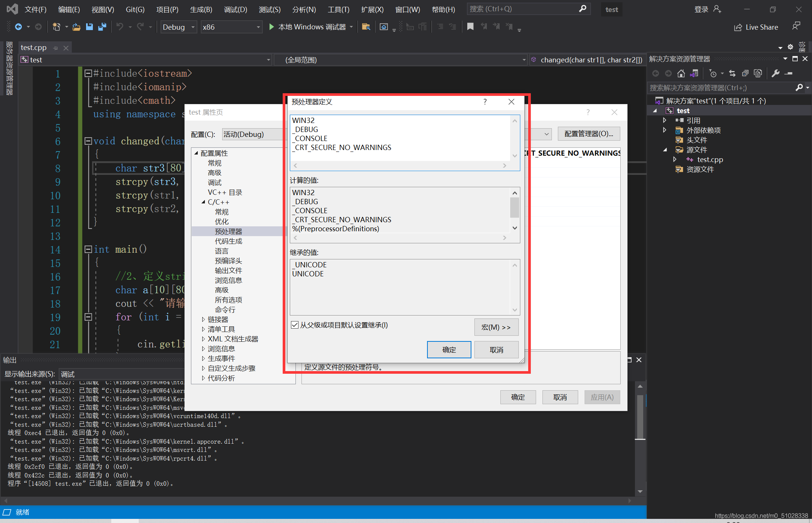Select test.cpp in Solution Explorer

click(x=710, y=159)
